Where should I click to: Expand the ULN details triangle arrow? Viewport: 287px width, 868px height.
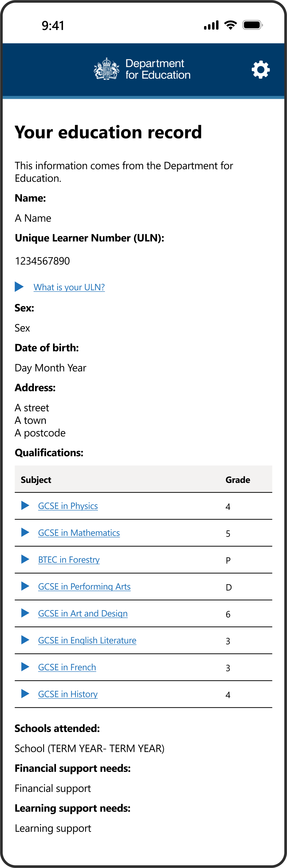pos(19,287)
